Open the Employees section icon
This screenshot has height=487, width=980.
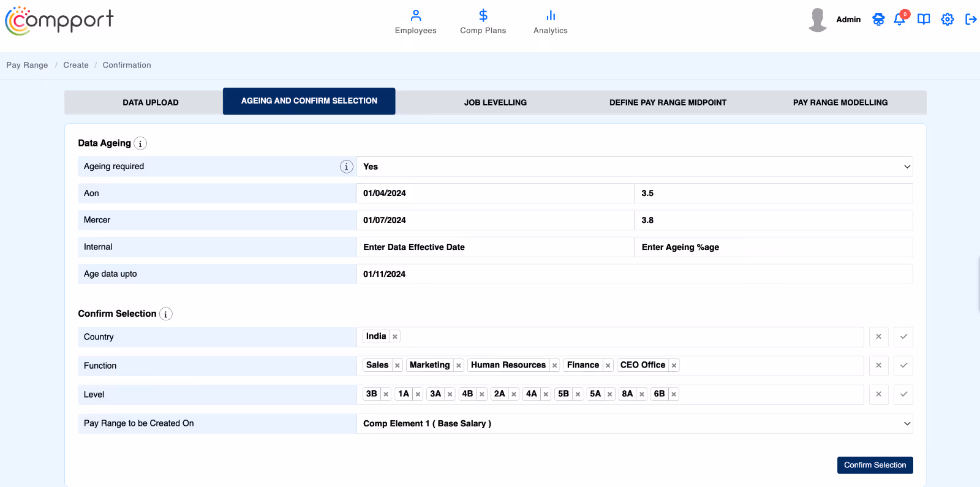tap(416, 15)
